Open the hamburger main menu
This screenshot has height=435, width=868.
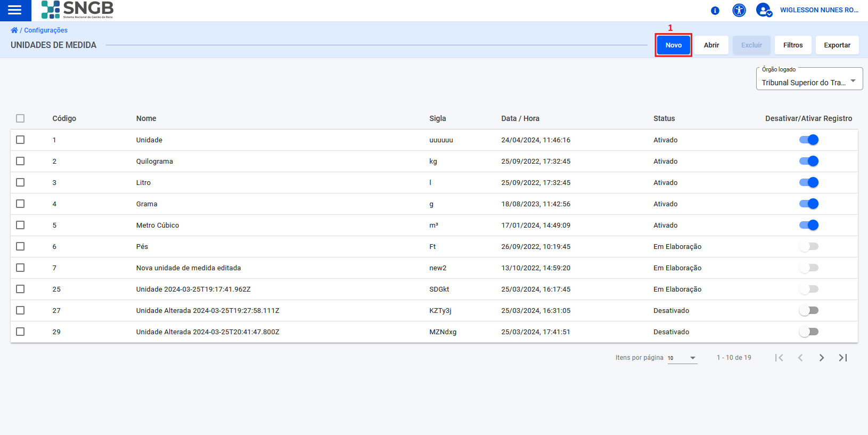click(x=15, y=10)
